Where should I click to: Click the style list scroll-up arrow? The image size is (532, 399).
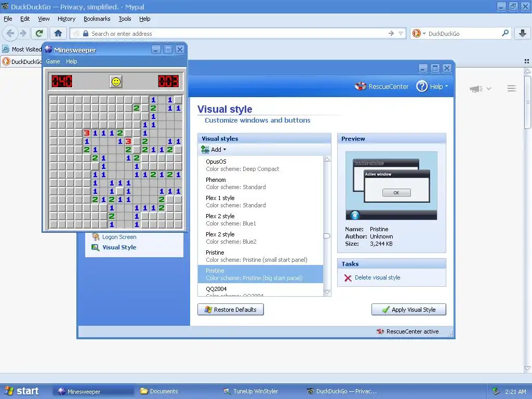[327, 159]
